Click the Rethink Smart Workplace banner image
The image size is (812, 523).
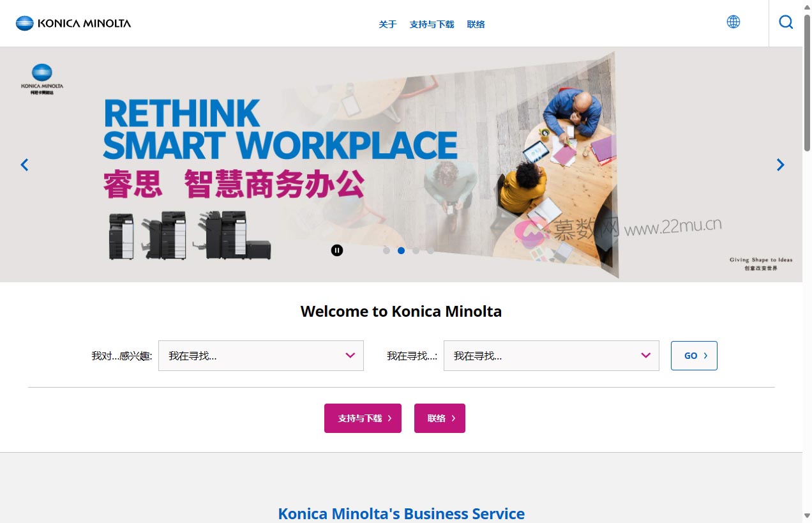(x=401, y=165)
